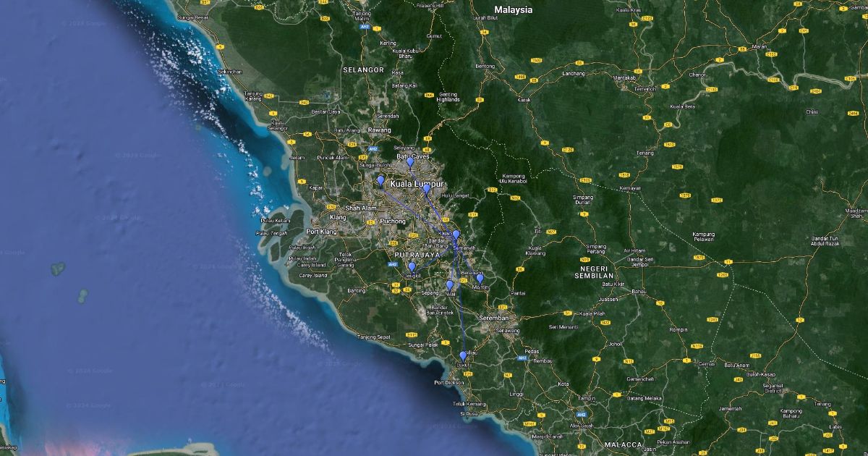
Task: Open the marker pin at Kajang
Action: click(456, 235)
